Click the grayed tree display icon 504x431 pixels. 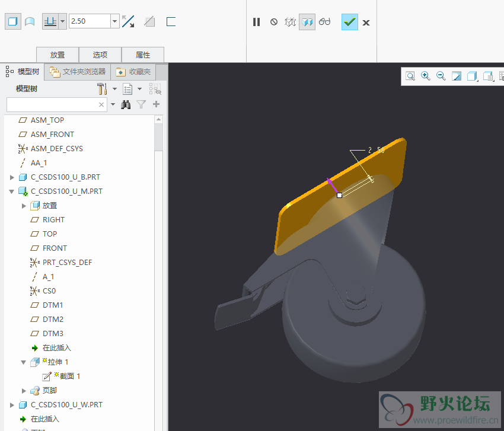pos(155,89)
